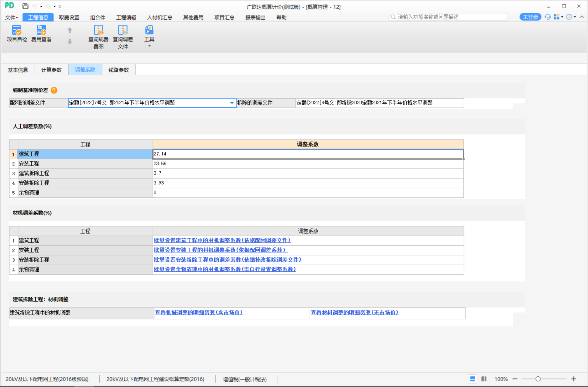Viewport: 588px width, 387px height.
Task: Collapse the ribbon with chevron icon
Action: coord(582,17)
